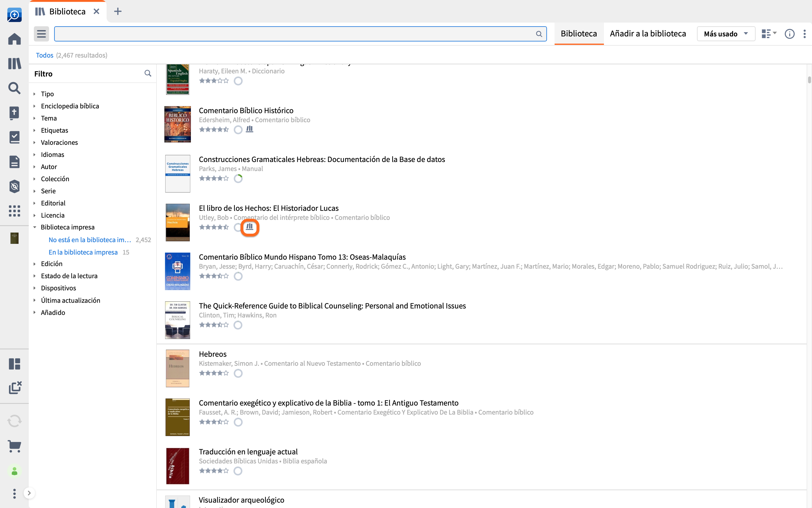Toggle reading status circle for Comentario Bíblico Histórico
The image size is (812, 508).
(238, 130)
